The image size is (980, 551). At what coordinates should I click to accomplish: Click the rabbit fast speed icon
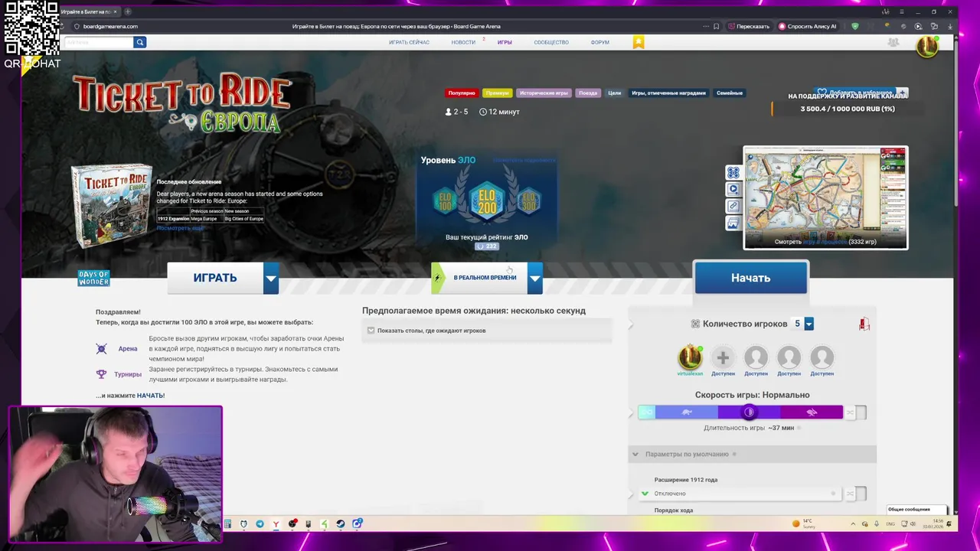tap(812, 412)
